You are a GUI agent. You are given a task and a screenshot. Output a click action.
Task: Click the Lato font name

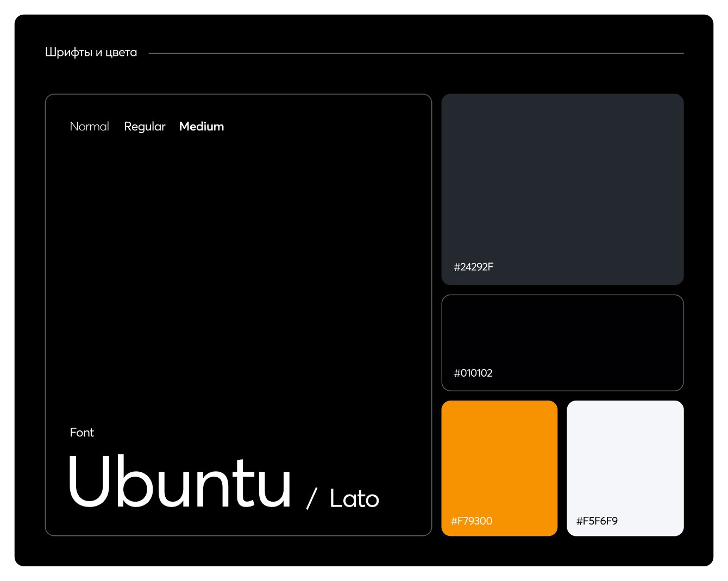pyautogui.click(x=354, y=498)
